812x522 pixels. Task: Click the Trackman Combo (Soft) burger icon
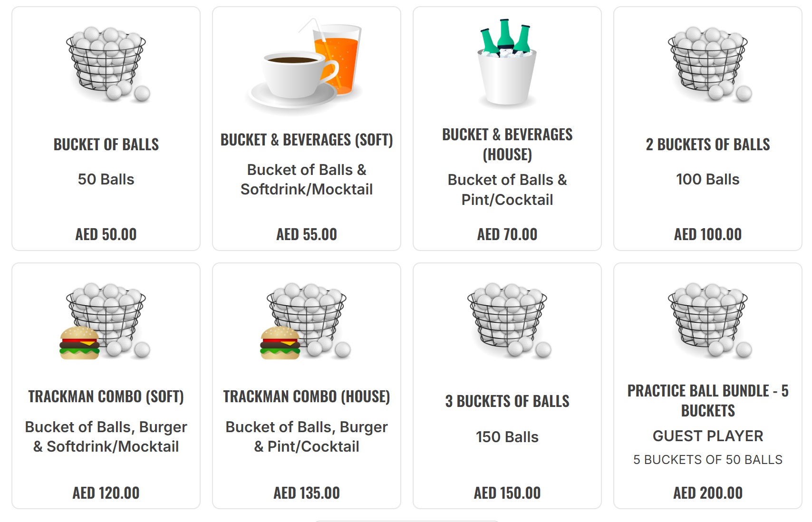pos(80,343)
